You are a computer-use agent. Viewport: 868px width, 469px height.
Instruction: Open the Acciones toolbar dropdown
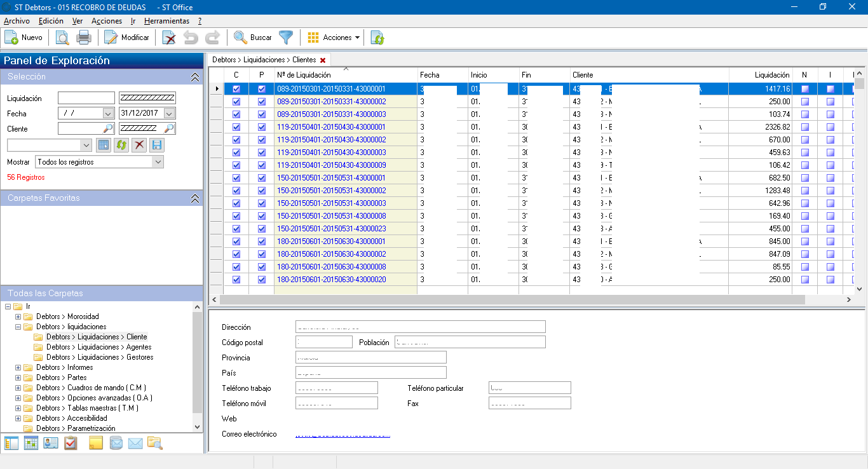click(334, 37)
